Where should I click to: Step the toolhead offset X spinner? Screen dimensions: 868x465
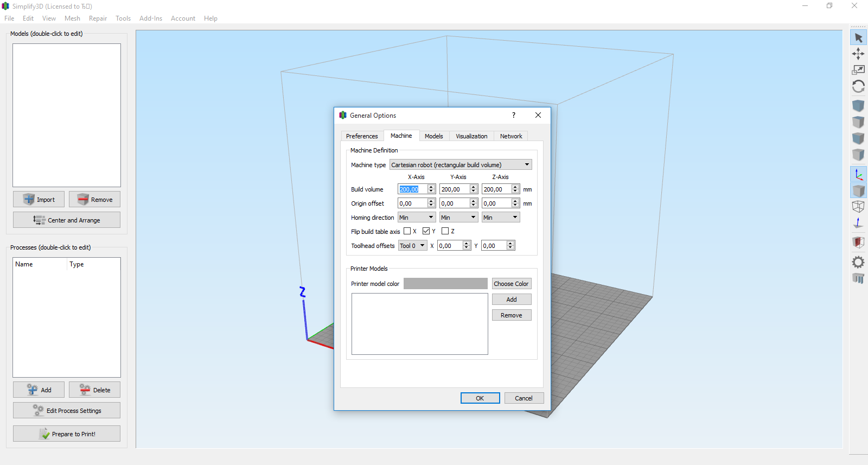467,245
